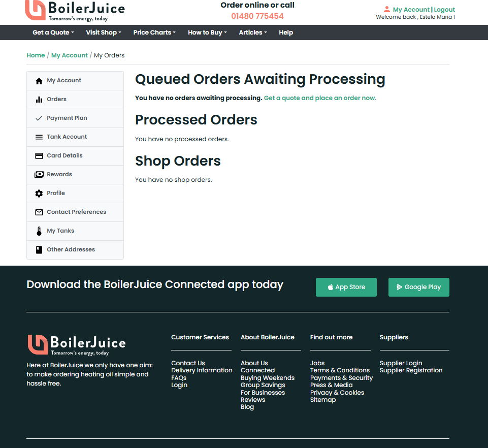View My Tanks section
This screenshot has height=448, width=488.
click(75, 231)
